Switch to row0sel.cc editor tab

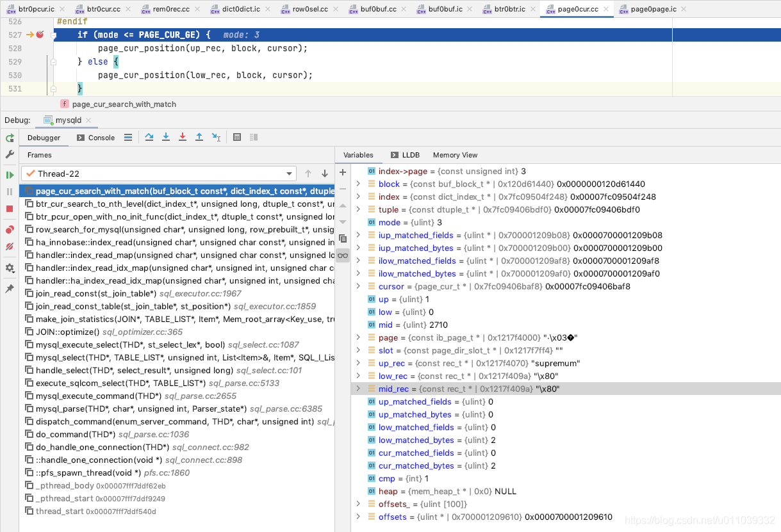(x=310, y=9)
